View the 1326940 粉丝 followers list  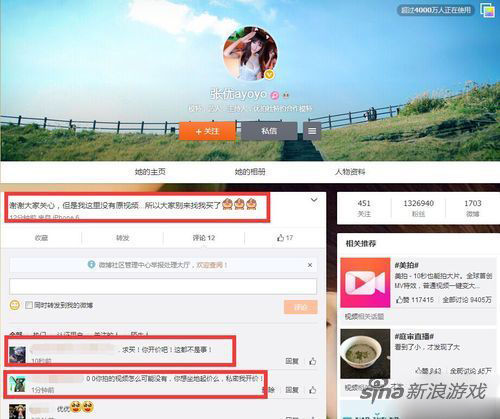pos(418,208)
